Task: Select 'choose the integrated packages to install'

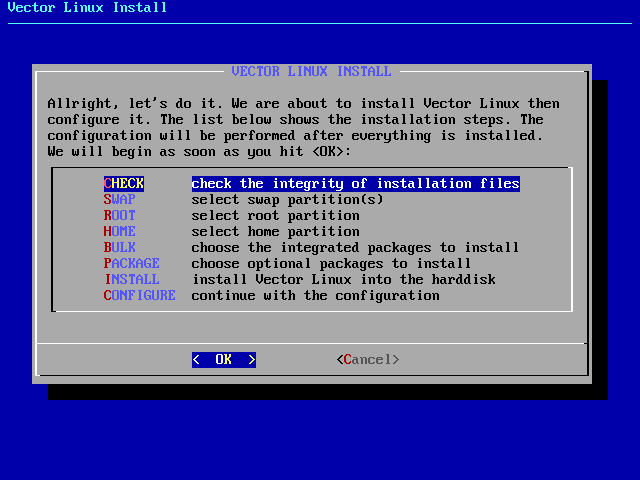Action: 355,248
